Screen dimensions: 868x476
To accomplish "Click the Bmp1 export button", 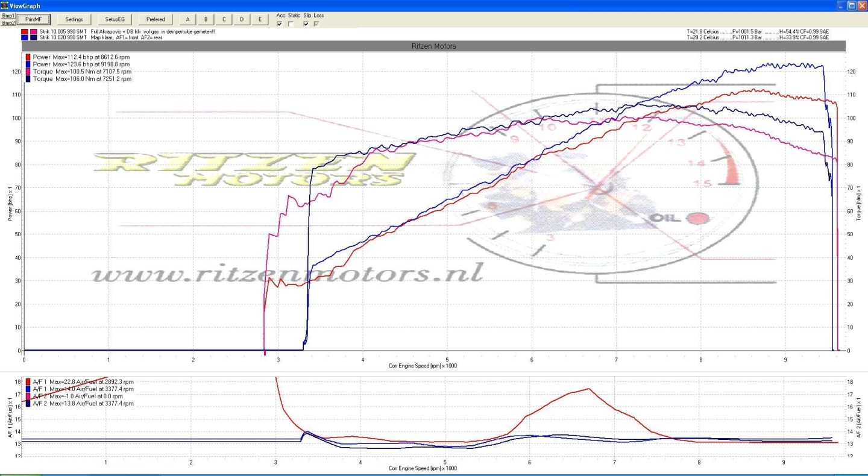I will tap(8, 15).
